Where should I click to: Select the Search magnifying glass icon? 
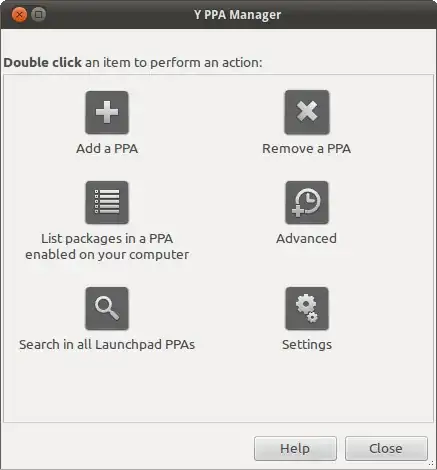coord(107,309)
